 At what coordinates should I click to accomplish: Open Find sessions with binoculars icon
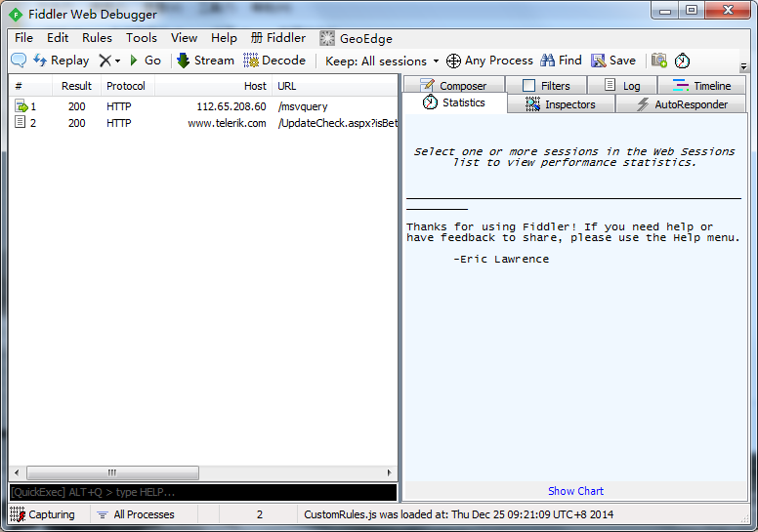coord(561,61)
